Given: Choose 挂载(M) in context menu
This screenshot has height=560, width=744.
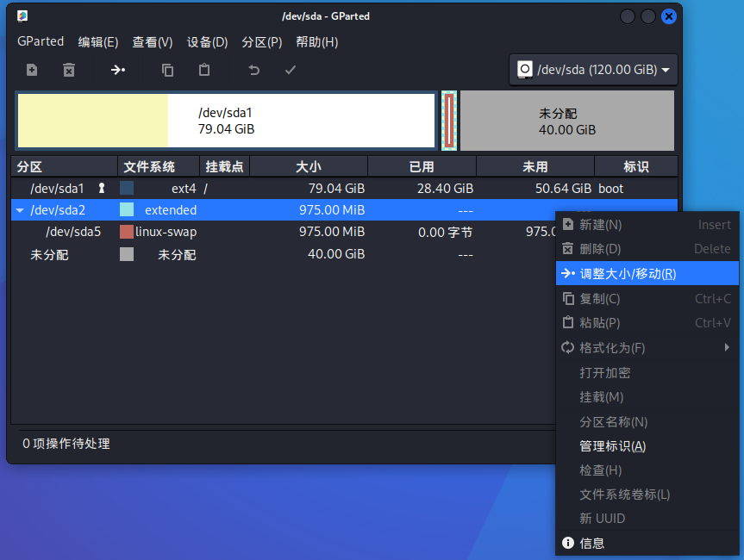Looking at the screenshot, I should pyautogui.click(x=647, y=397).
